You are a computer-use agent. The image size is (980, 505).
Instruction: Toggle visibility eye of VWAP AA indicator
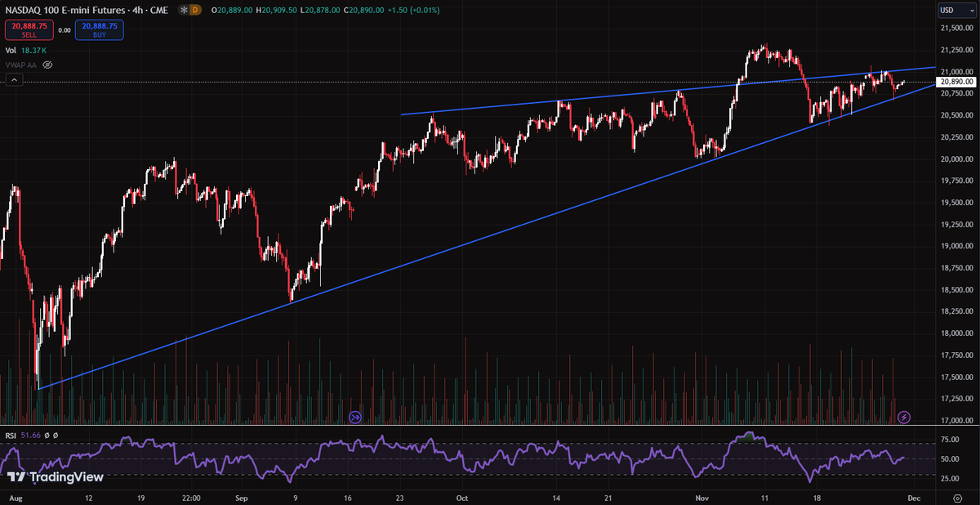[47, 64]
